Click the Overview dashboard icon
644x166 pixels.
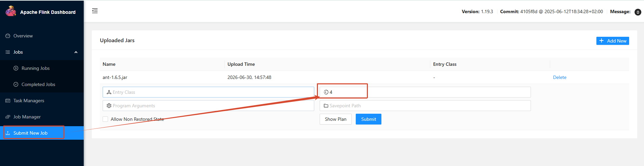8,36
